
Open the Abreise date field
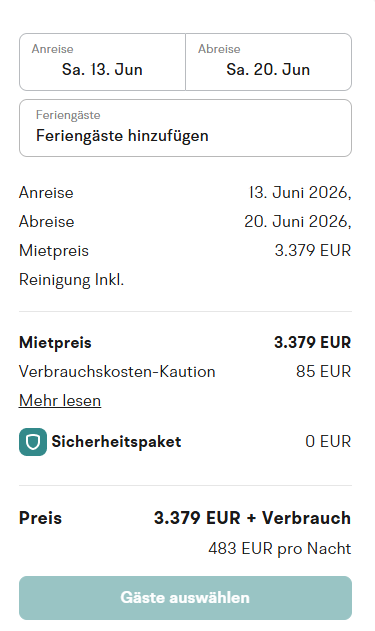pyautogui.click(x=268, y=62)
